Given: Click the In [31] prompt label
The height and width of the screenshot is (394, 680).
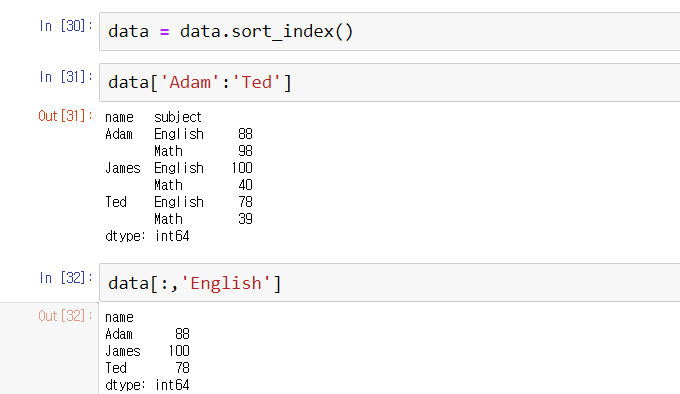Looking at the screenshot, I should coord(66,77).
